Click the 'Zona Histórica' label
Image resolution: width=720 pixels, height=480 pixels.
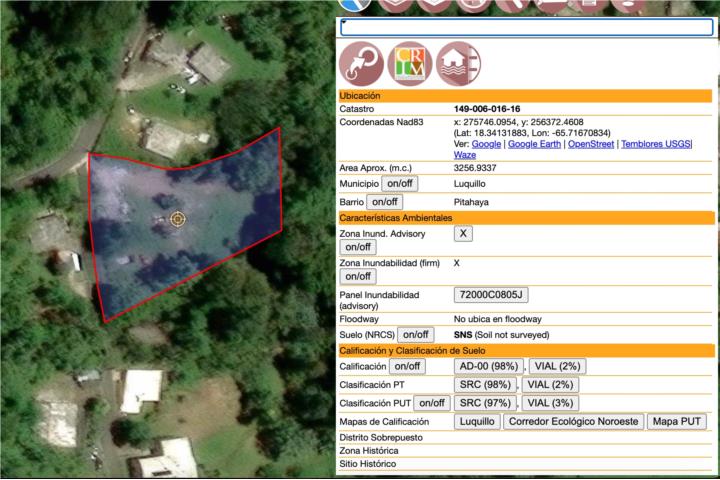pos(369,451)
